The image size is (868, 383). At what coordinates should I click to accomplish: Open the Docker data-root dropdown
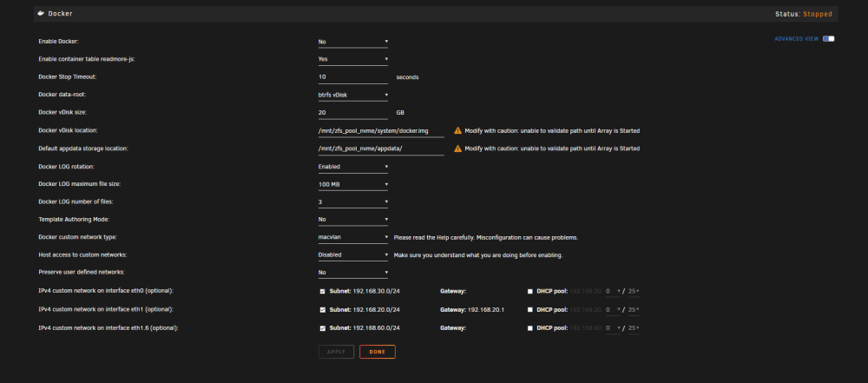[x=353, y=95]
